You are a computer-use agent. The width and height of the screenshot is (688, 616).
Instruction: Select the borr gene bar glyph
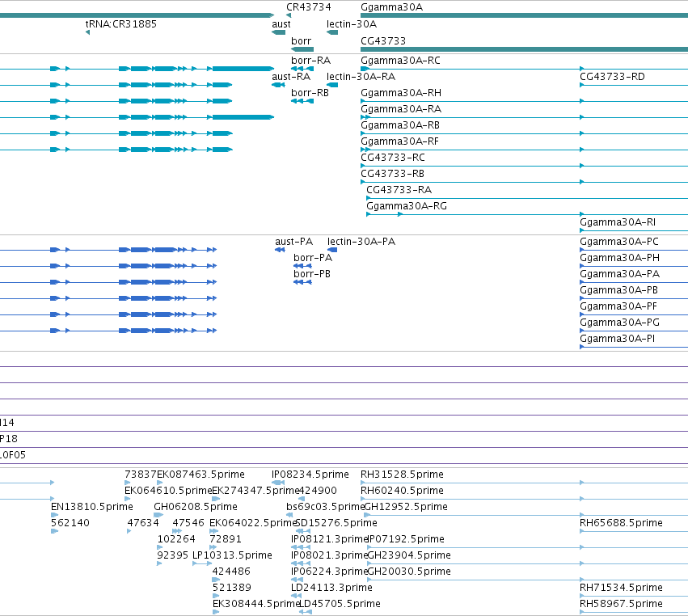[x=302, y=49]
